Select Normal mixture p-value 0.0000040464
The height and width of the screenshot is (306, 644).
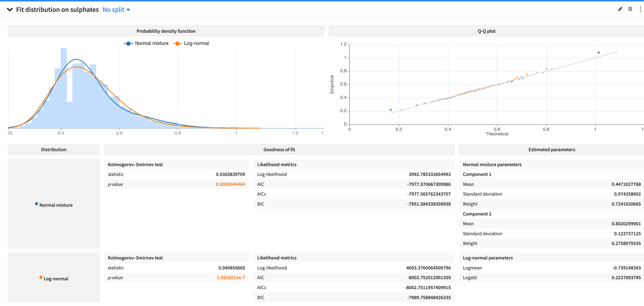230,184
